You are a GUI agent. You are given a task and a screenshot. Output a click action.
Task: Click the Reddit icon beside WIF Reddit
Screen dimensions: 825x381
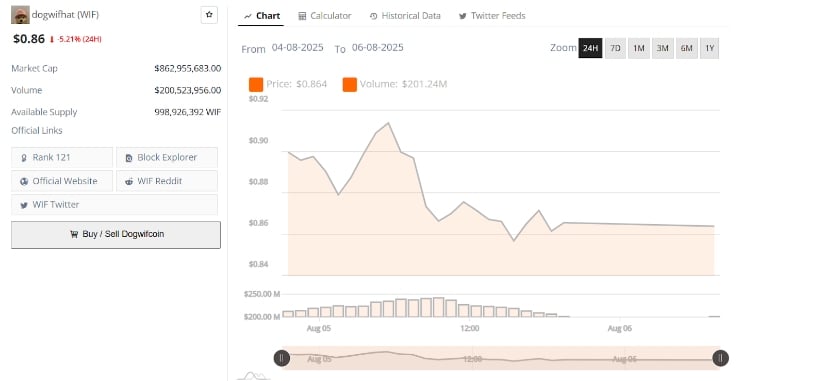click(x=129, y=182)
